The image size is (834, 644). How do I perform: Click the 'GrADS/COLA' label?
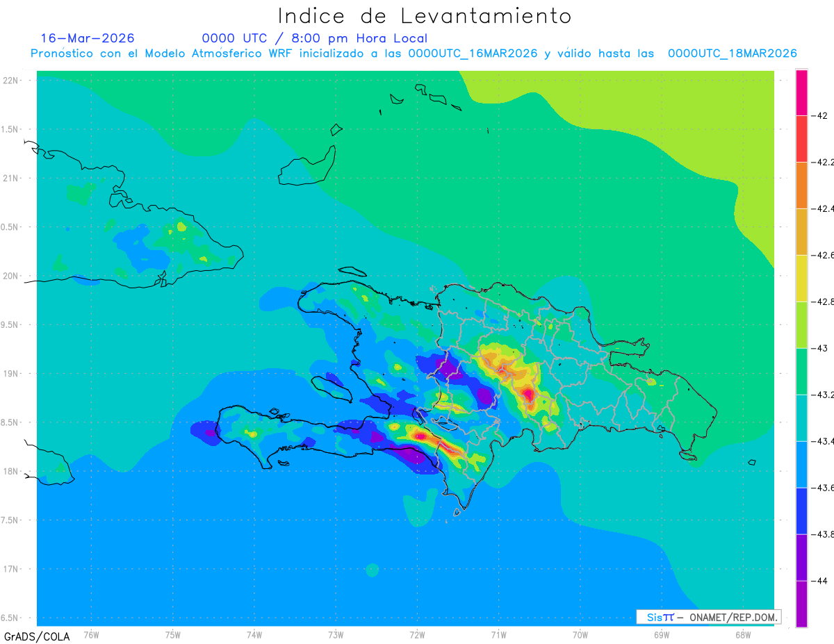(x=37, y=636)
